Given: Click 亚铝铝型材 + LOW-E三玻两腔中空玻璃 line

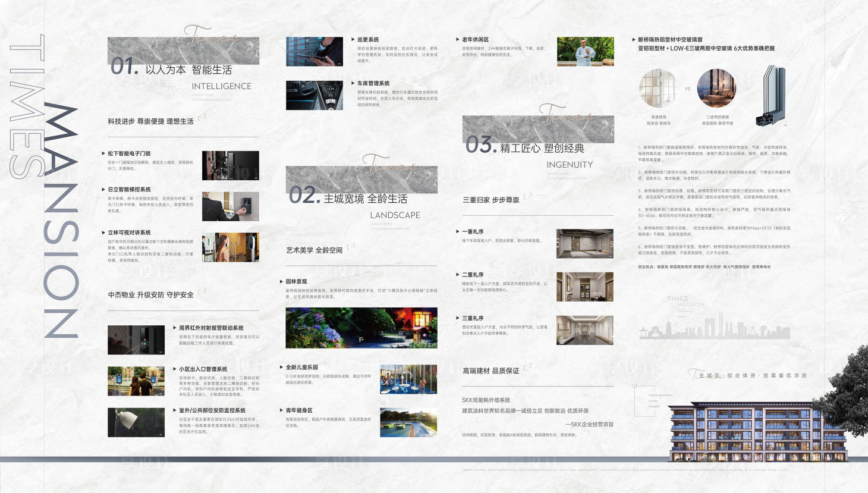Looking at the screenshot, I should click(x=706, y=49).
